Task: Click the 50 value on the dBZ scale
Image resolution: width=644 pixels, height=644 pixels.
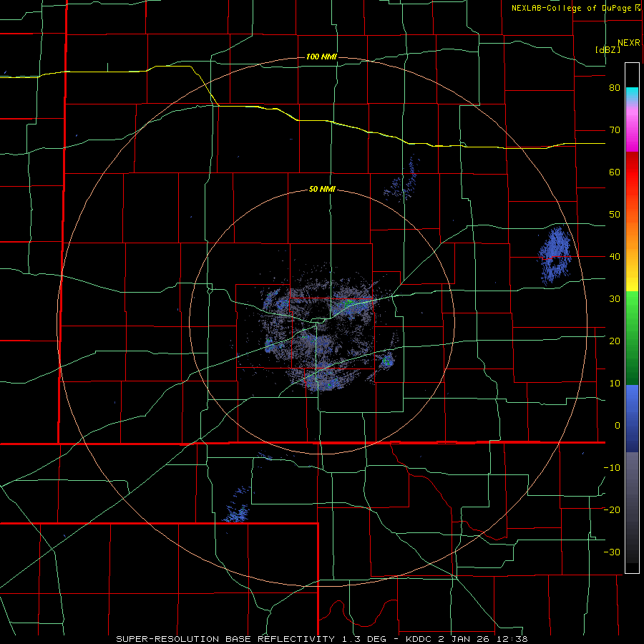Action: pyautogui.click(x=615, y=215)
